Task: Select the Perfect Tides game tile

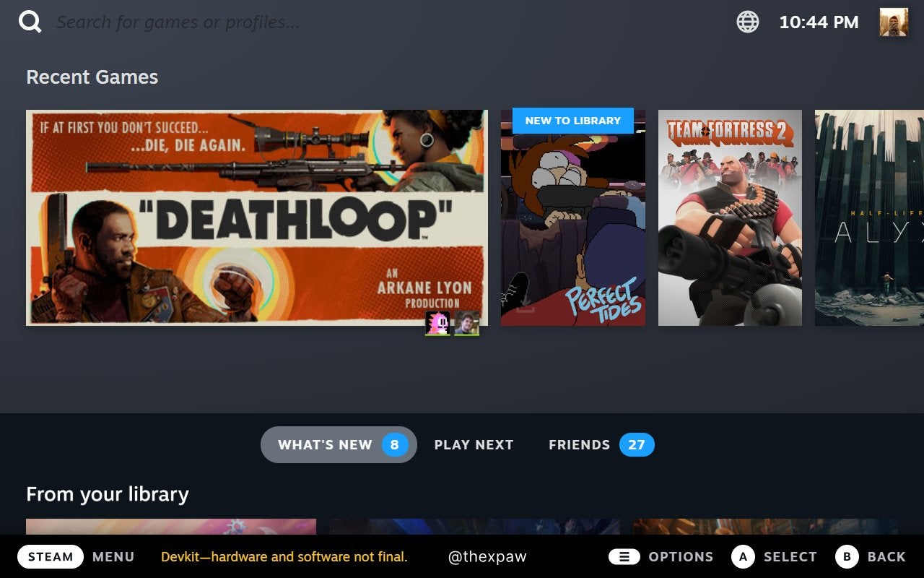Action: click(x=572, y=217)
